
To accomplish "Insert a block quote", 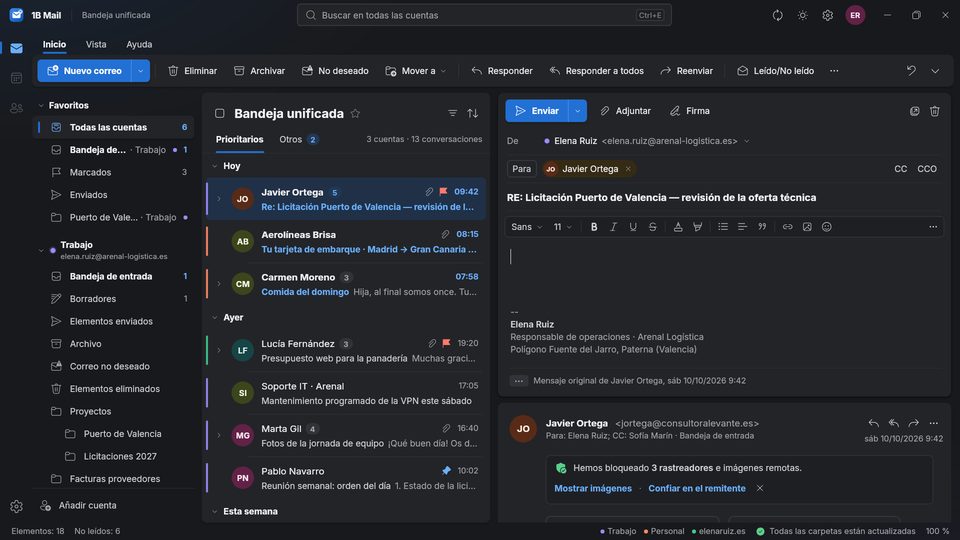I will tap(762, 227).
